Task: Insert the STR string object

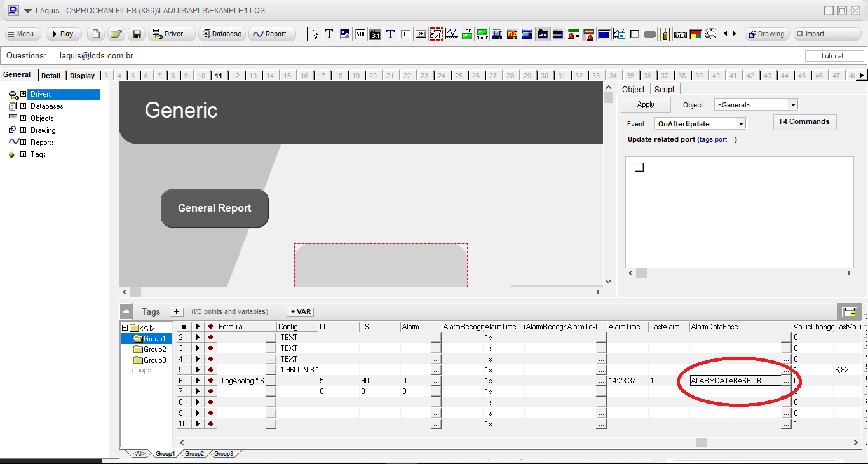Action: pyautogui.click(x=360, y=34)
